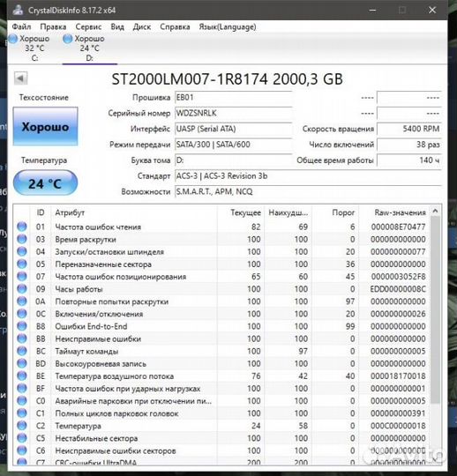Click the serial number field WDZSNRLK
Image resolution: width=457 pixels, height=476 pixels.
[234, 114]
